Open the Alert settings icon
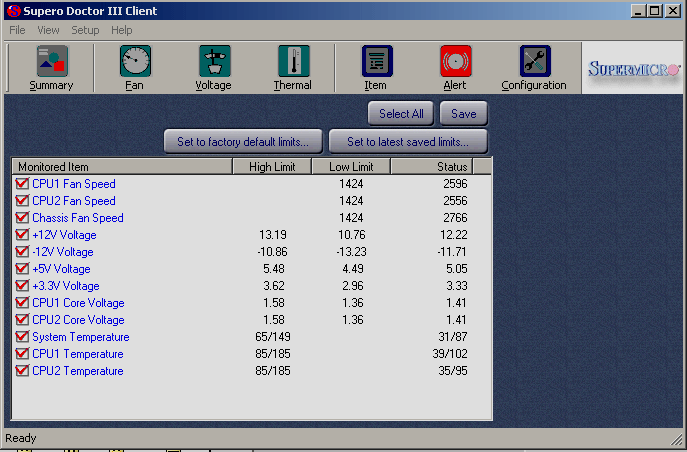 (455, 63)
